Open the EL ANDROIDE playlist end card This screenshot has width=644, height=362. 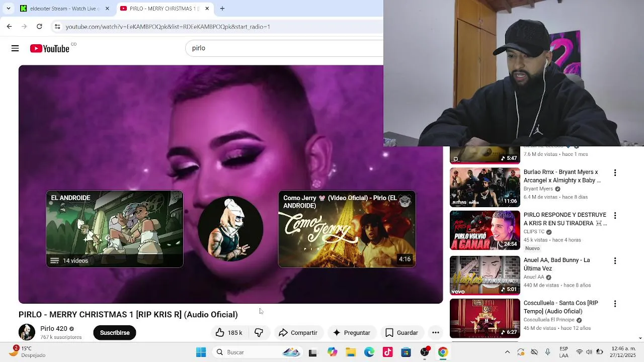(115, 229)
